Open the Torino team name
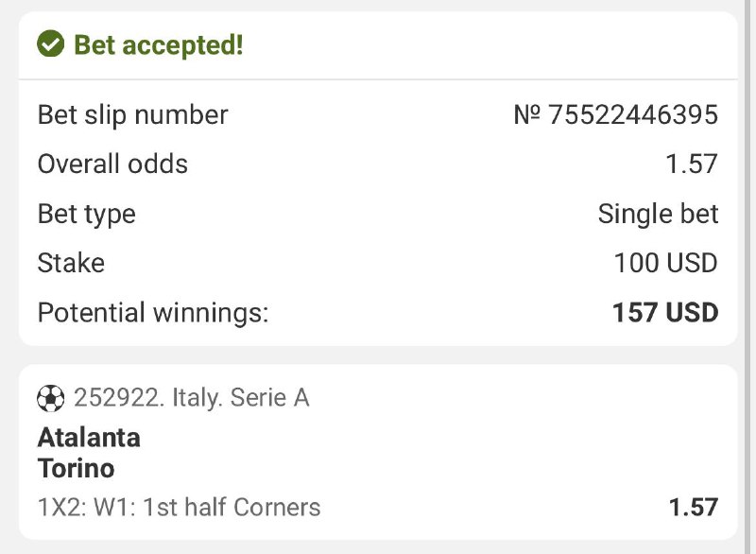The image size is (756, 554). (76, 468)
